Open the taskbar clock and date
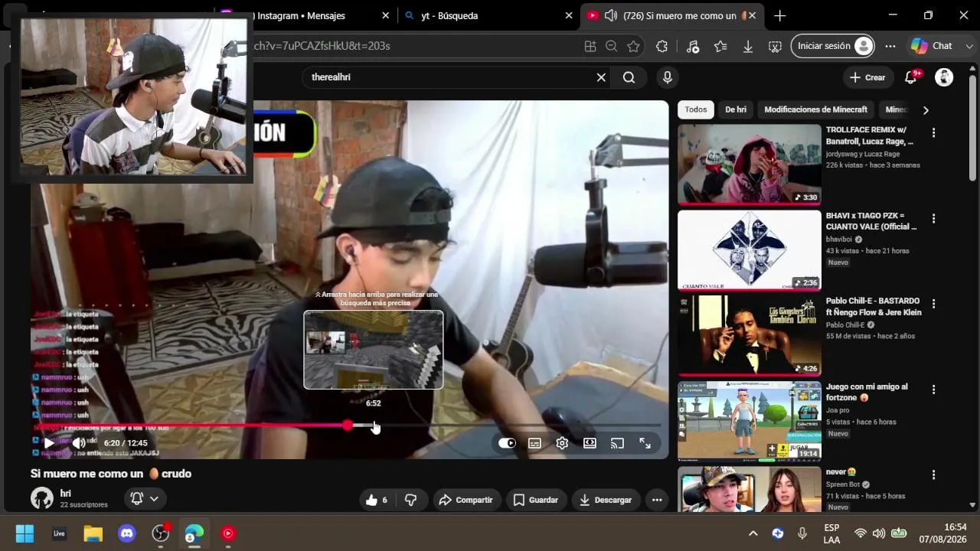 (x=943, y=533)
